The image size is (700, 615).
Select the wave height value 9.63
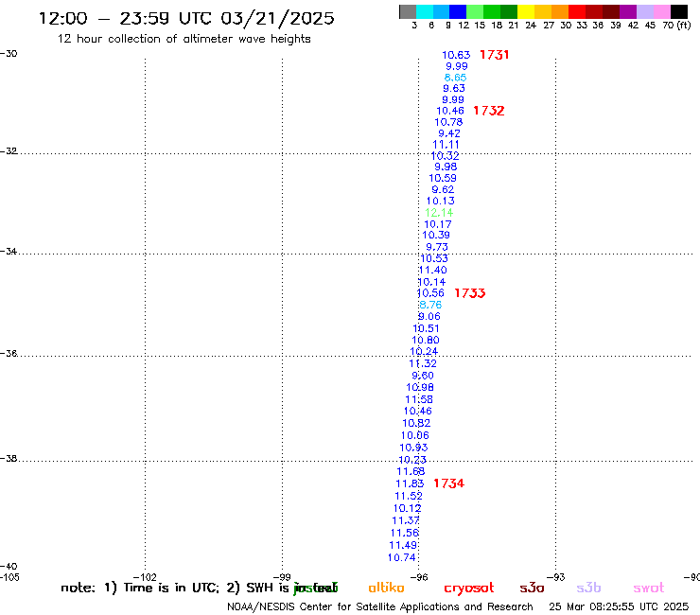pos(454,88)
